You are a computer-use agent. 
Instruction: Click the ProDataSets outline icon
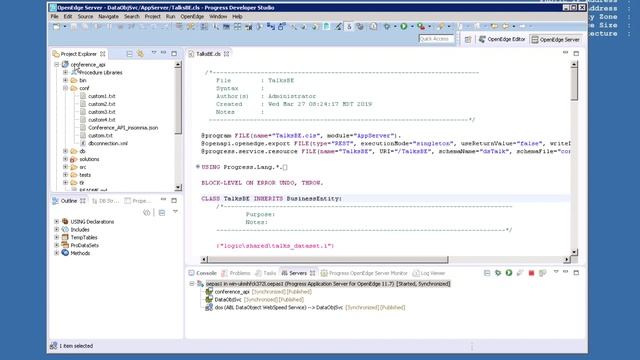tap(65, 245)
